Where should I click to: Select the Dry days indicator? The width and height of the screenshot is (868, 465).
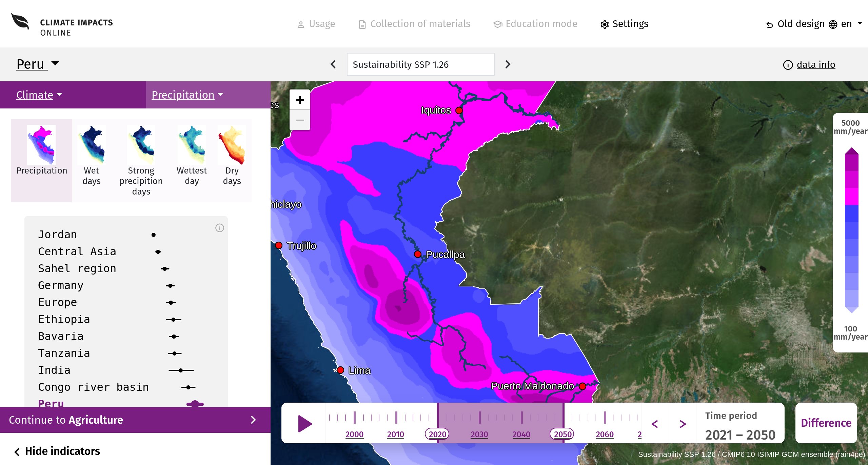coord(232,161)
